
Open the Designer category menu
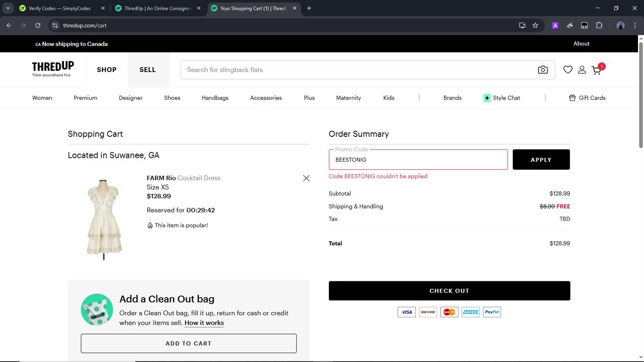[x=131, y=98]
